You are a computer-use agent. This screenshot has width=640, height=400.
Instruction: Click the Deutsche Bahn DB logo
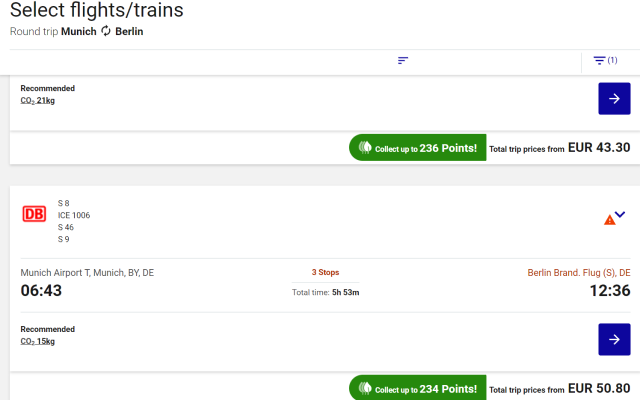34,215
